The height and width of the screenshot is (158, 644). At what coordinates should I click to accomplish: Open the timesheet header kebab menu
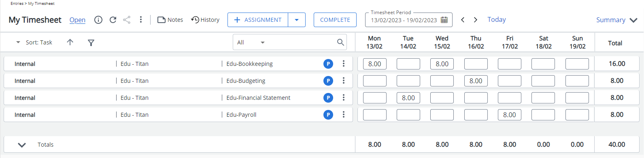click(x=141, y=20)
